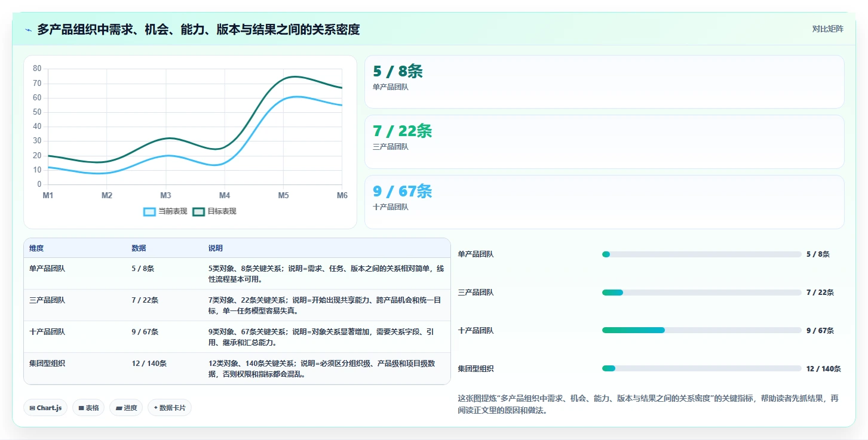Click the 单产品团队 row description text
The image size is (868, 440).
point(326,274)
